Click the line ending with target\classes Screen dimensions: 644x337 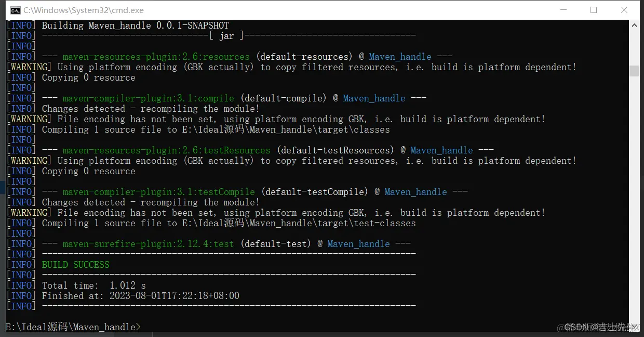216,129
